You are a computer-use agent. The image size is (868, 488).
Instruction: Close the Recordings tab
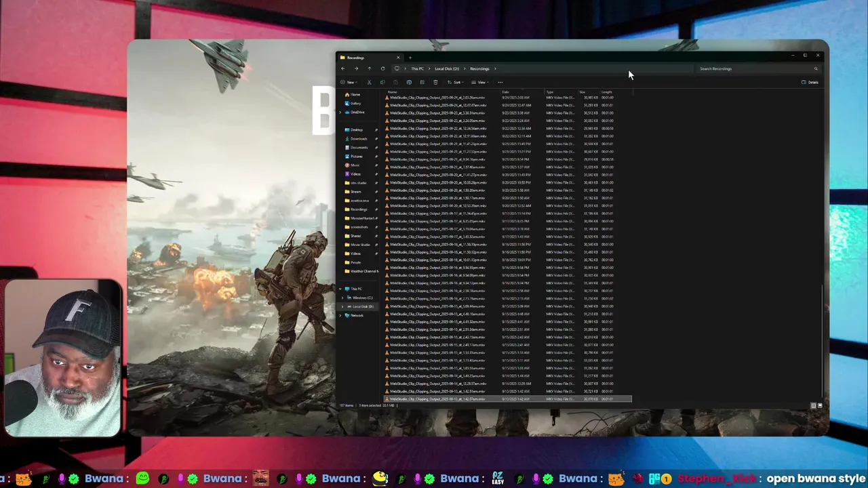[x=398, y=58]
